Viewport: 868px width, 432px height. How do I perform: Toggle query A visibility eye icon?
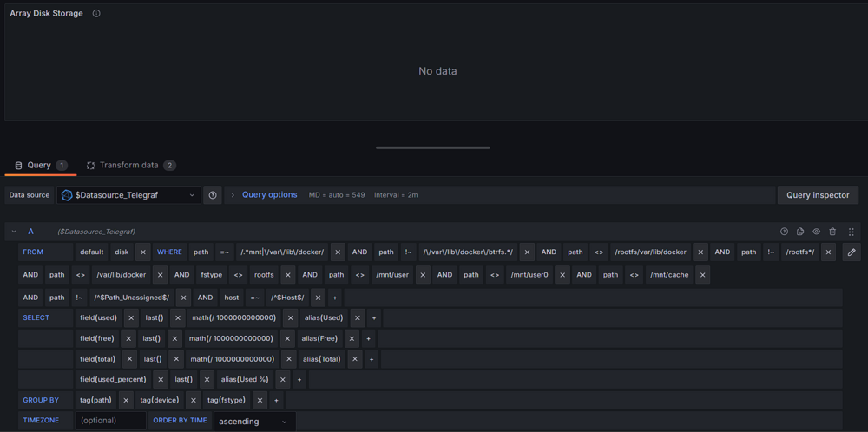click(x=816, y=232)
